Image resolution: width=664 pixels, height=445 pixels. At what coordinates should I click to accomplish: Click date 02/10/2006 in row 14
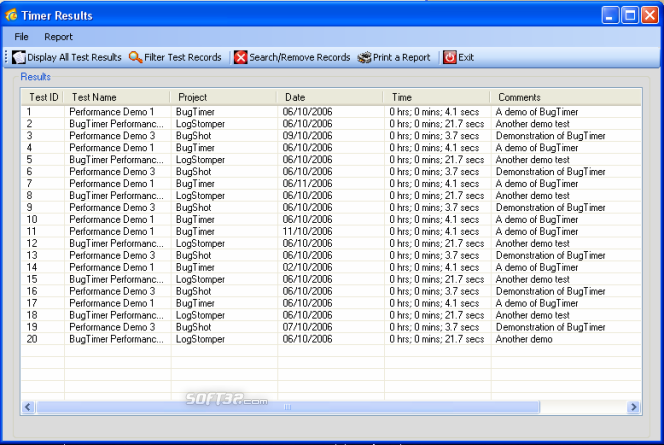pyautogui.click(x=307, y=267)
